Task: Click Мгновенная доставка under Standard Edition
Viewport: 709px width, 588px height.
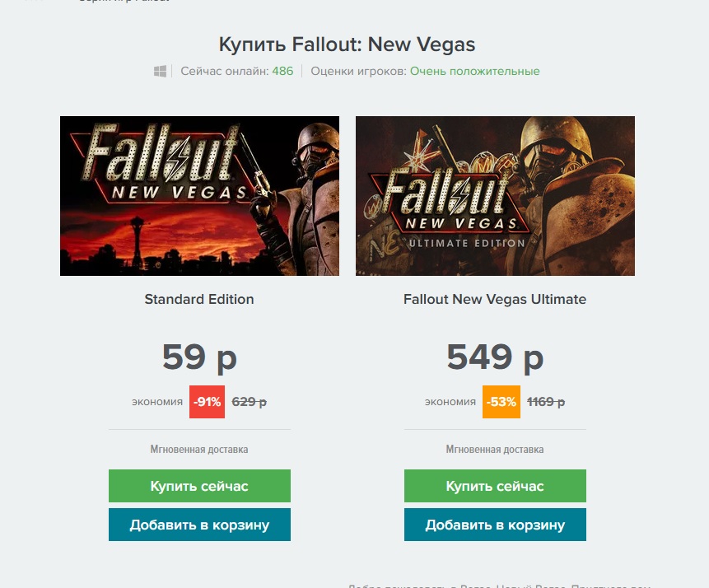Action: pyautogui.click(x=199, y=450)
